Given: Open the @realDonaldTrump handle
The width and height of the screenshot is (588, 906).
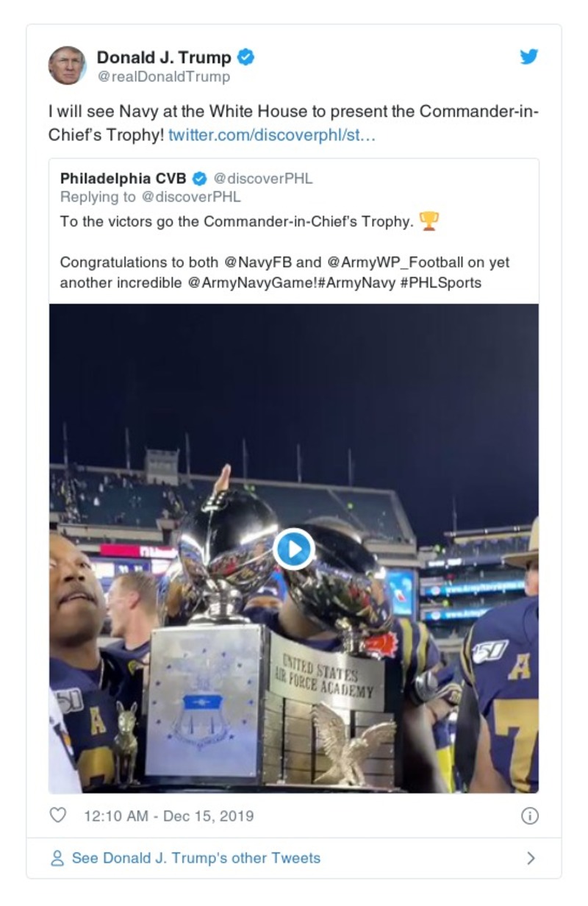Looking at the screenshot, I should pyautogui.click(x=163, y=76).
